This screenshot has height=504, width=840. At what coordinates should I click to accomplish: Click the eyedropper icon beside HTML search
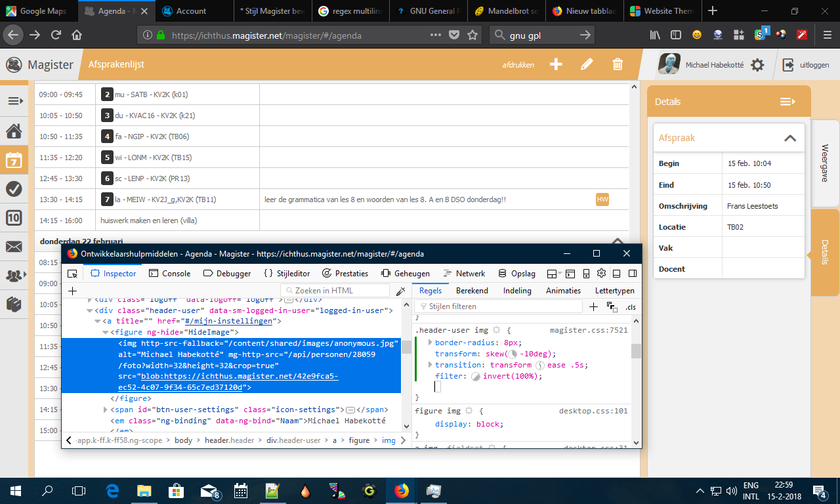(400, 291)
